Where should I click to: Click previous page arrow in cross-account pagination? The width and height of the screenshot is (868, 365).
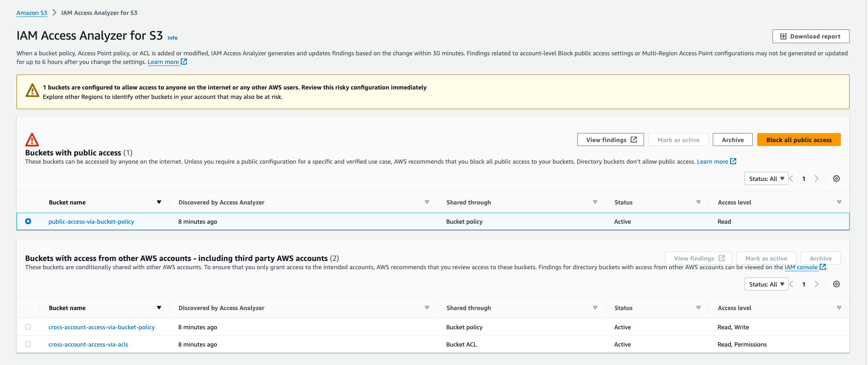791,284
